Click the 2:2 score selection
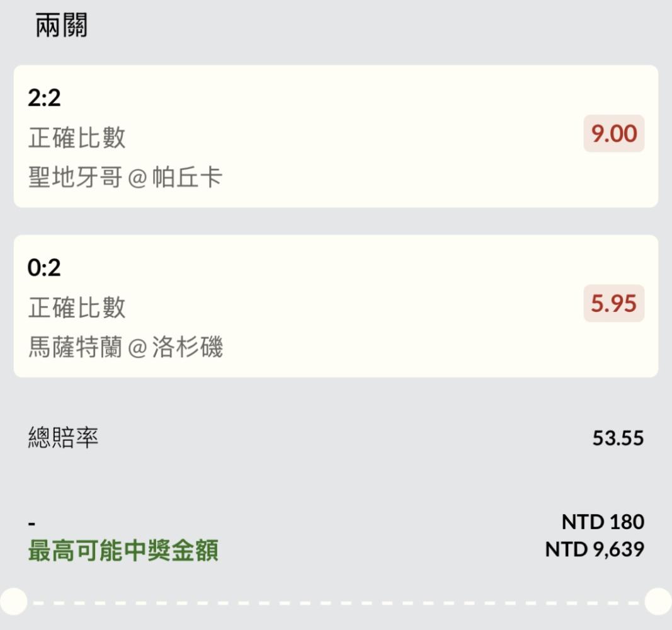This screenshot has height=630, width=672. tap(43, 98)
